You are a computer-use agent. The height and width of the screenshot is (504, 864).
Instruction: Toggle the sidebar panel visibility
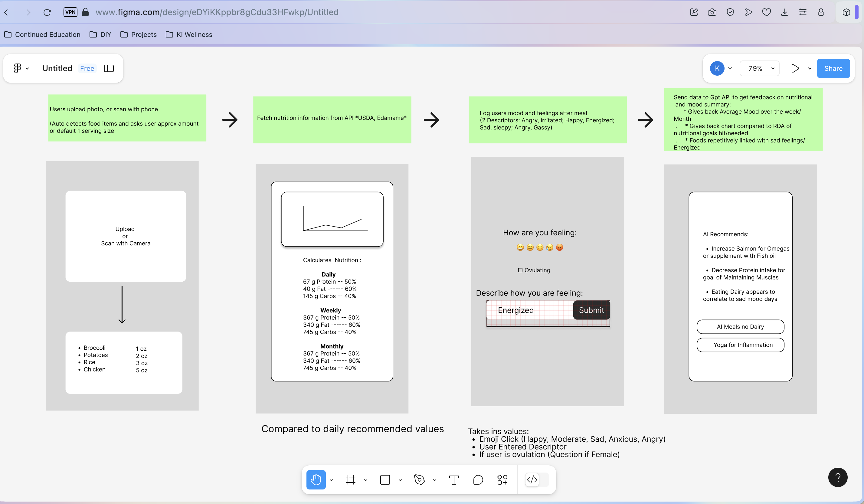tap(109, 68)
